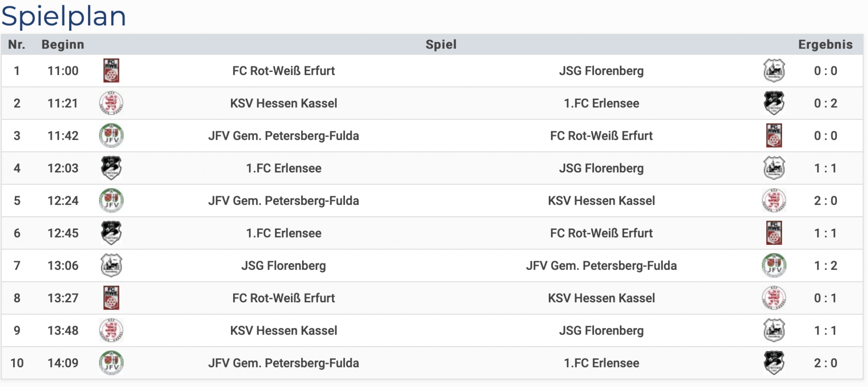Open JFV Gem. Petersberg-Fulda team in match 10

pos(283,363)
